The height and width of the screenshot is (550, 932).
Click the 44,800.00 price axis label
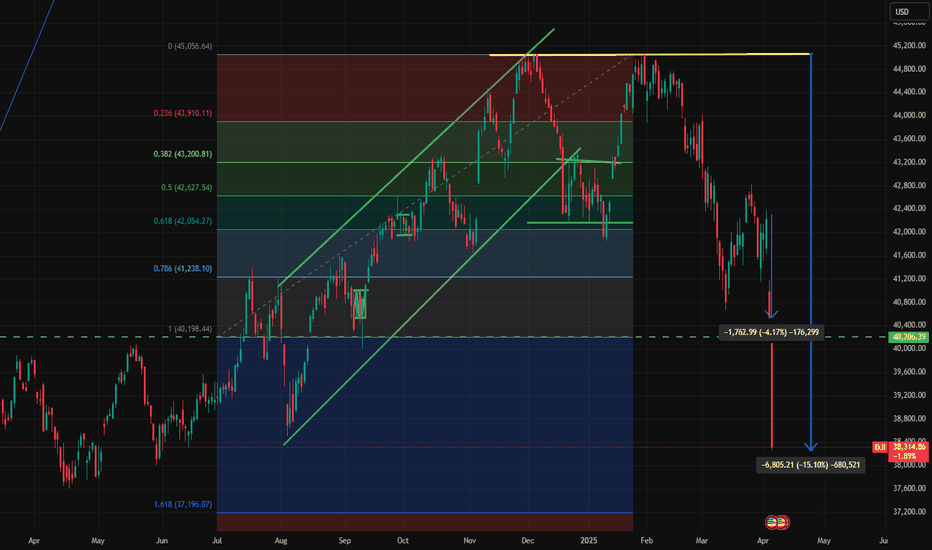click(x=909, y=69)
